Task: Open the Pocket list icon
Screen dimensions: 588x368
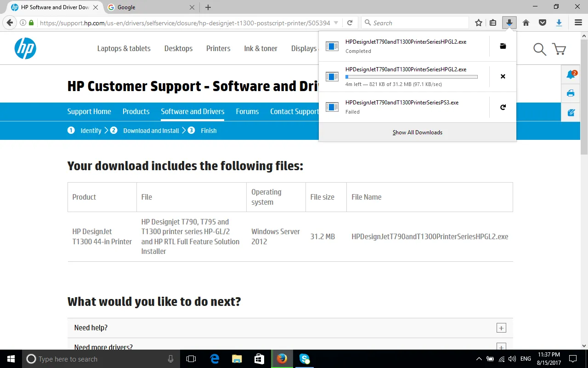Action: coord(543,23)
